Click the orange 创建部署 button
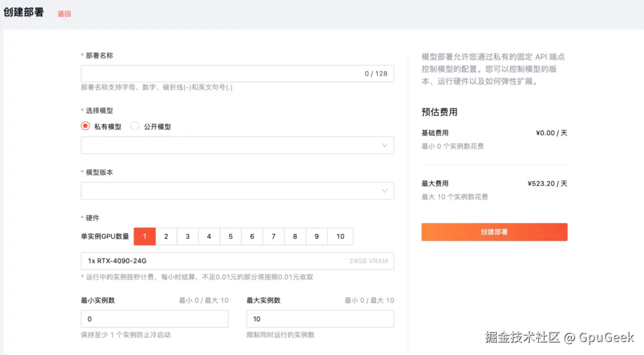 (x=494, y=232)
